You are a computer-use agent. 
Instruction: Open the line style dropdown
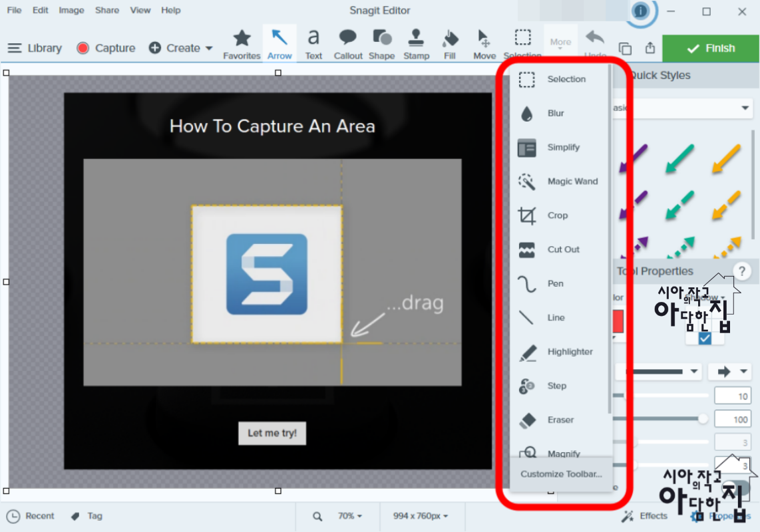tap(660, 372)
